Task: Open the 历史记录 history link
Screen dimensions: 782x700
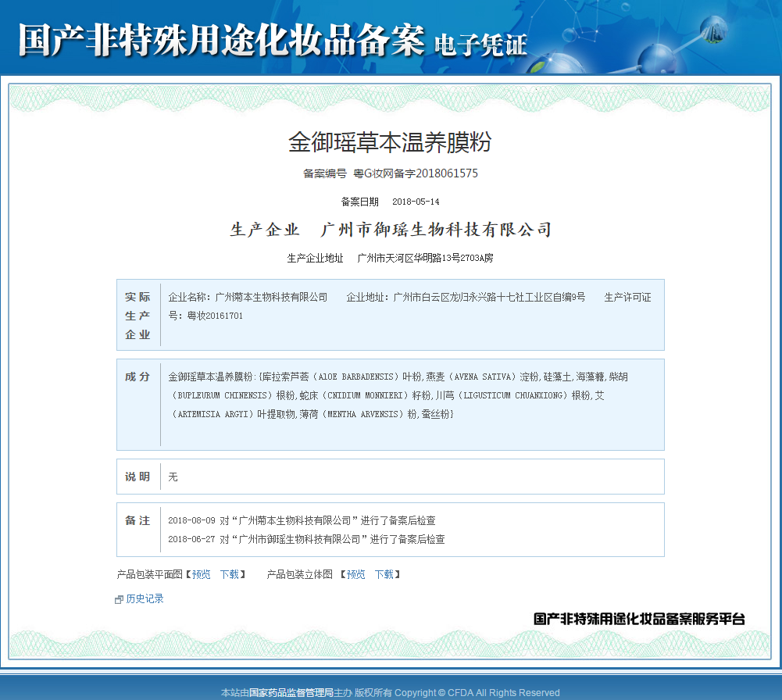Action: (x=145, y=599)
